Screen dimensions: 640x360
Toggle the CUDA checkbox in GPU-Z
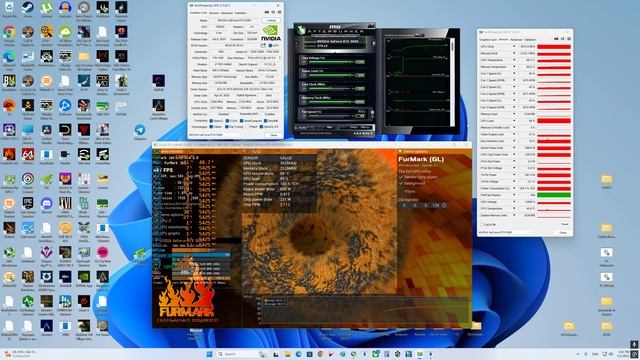(227, 121)
